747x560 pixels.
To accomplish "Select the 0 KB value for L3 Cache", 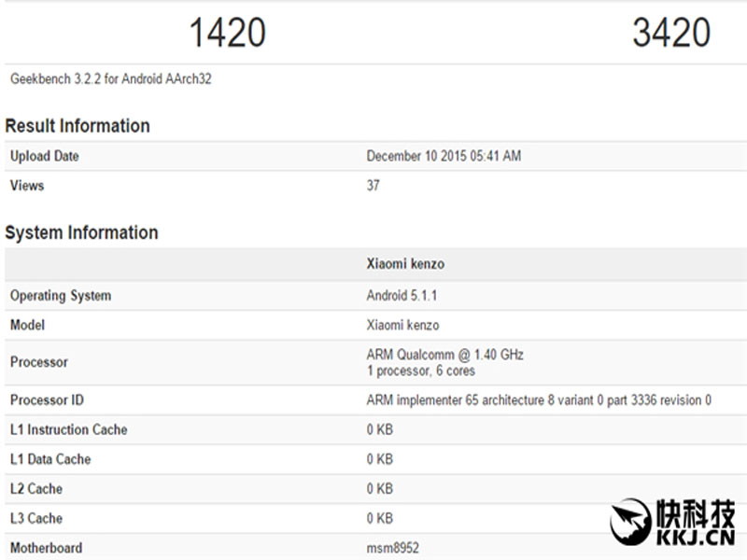I will (380, 518).
